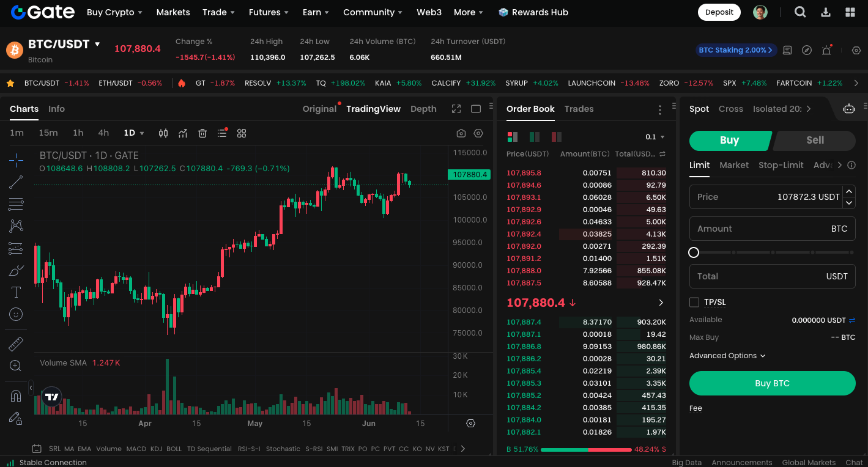Viewport: 868px width, 467px height.
Task: Click the Amount input field
Action: [773, 229]
